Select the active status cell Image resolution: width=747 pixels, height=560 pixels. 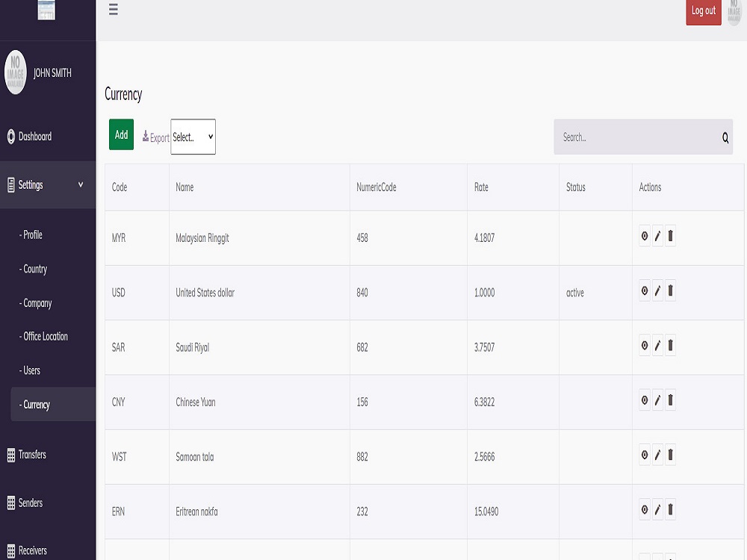tap(595, 293)
